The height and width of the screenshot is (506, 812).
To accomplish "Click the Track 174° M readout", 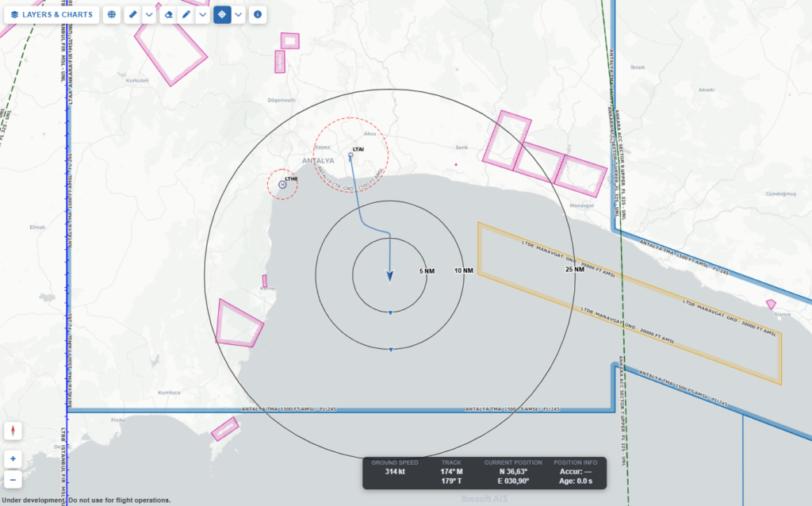I will pos(450,472).
